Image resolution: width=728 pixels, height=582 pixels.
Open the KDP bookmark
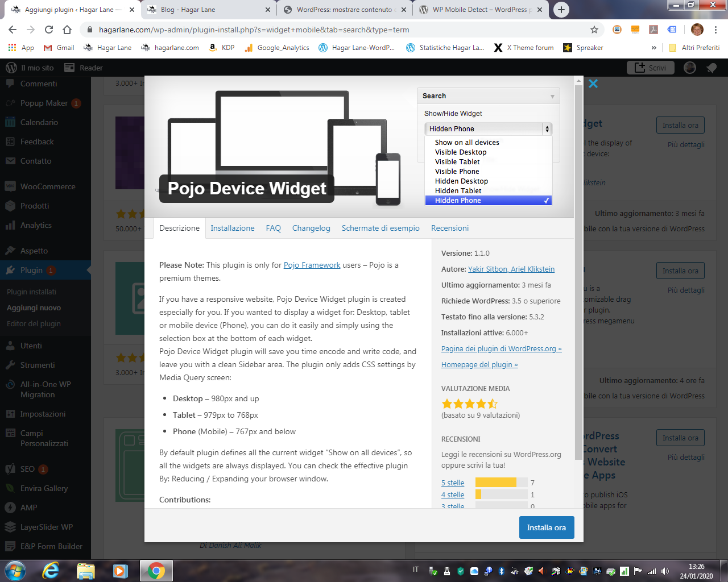click(222, 48)
